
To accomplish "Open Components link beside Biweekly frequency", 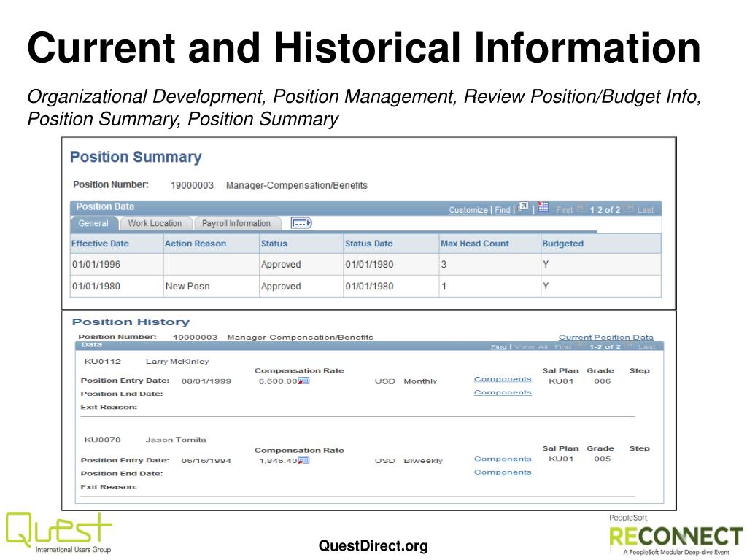I will (503, 459).
